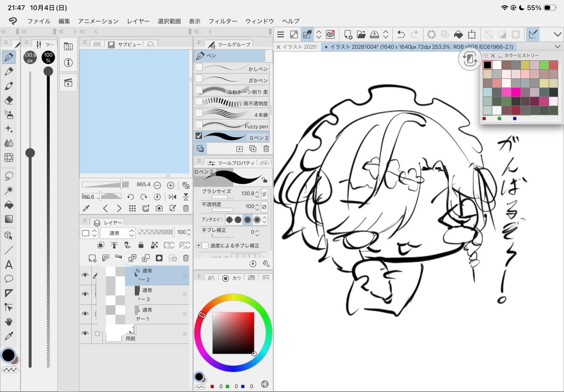Screen dimensions: 564x392
Task: Select the Lasso selection tool
Action: [x=8, y=176]
